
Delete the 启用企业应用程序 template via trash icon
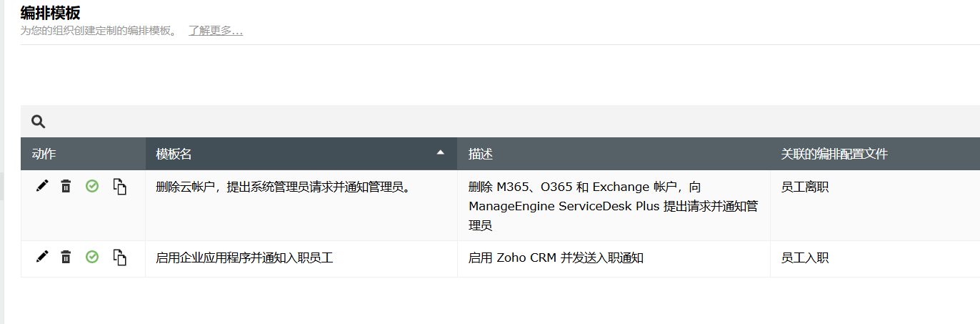pos(66,257)
